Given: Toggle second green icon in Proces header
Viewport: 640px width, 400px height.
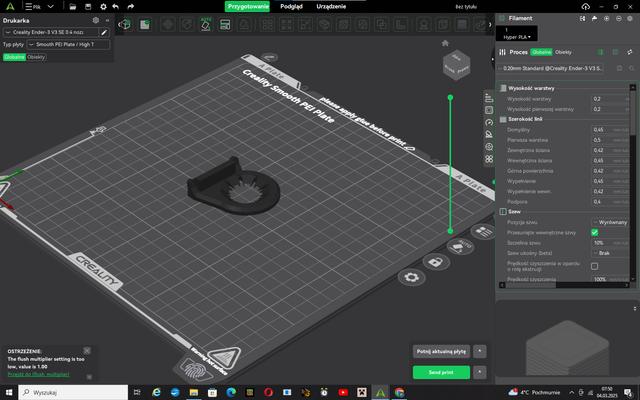Looking at the screenshot, I should point(615,52).
